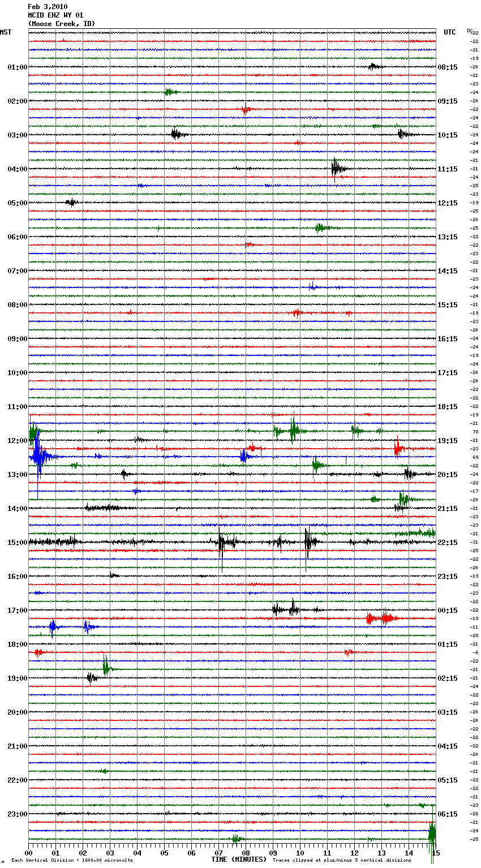
Task: Select the DC offset value 69
Action: 475,457
